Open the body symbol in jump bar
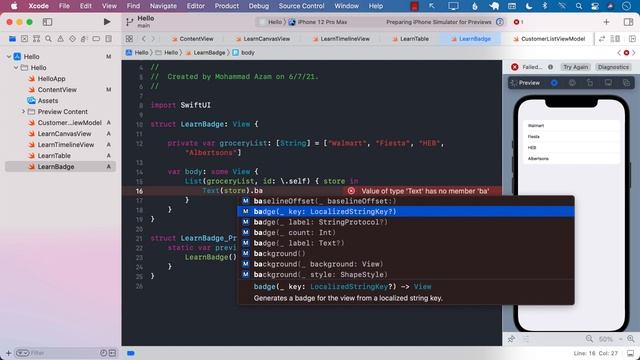The image size is (640, 360). pos(243,53)
